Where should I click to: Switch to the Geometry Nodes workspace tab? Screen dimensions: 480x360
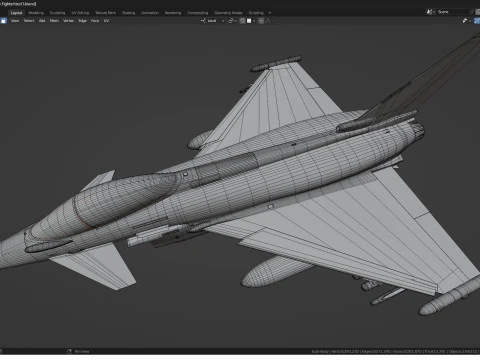coord(228,13)
